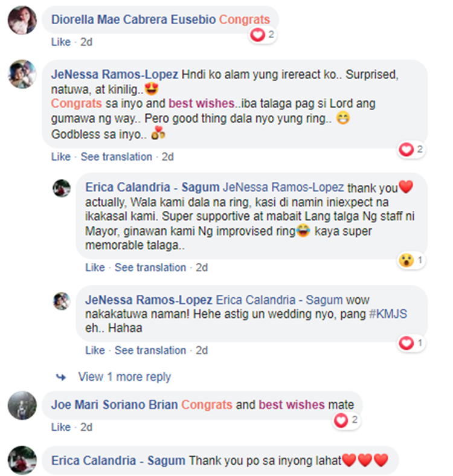Open Joe Mari Soriano Brian's profile name
The width and height of the screenshot is (453, 476).
tap(115, 405)
